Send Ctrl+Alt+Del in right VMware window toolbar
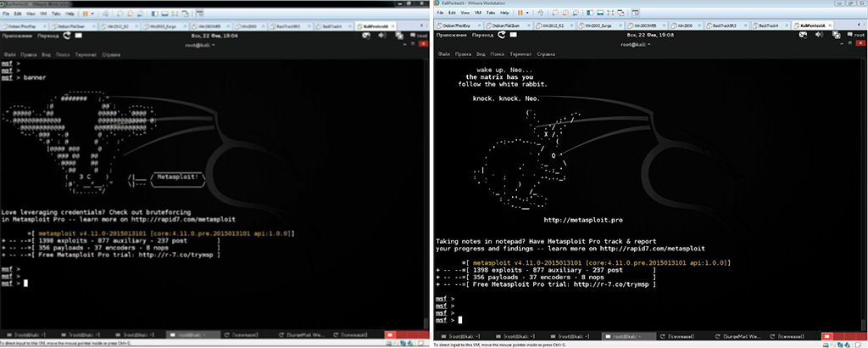 [541, 13]
